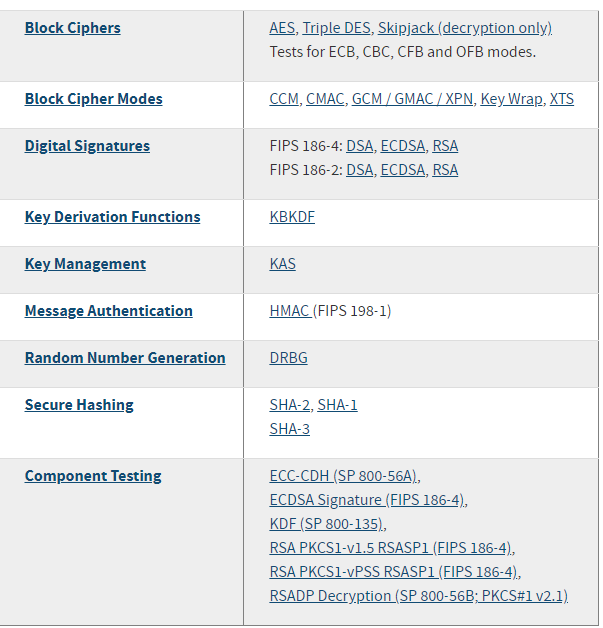Open the Key Wrap link
The width and height of the screenshot is (603, 628).
(x=511, y=99)
